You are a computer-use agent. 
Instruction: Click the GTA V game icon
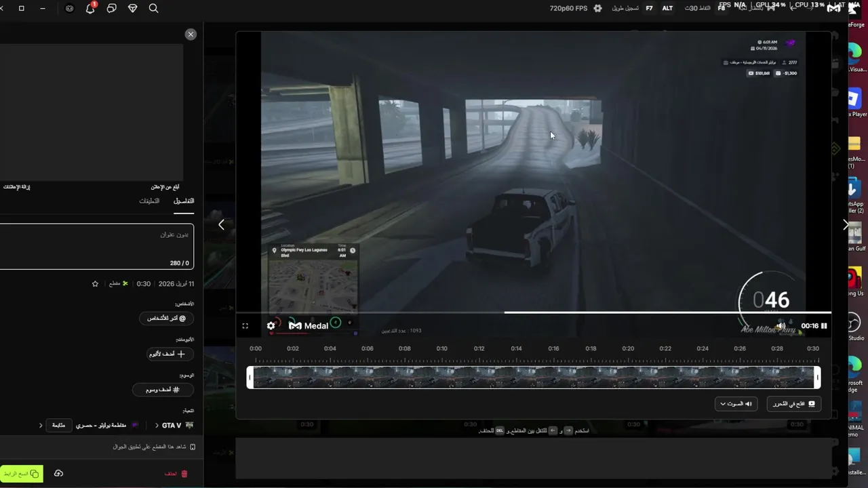point(189,426)
